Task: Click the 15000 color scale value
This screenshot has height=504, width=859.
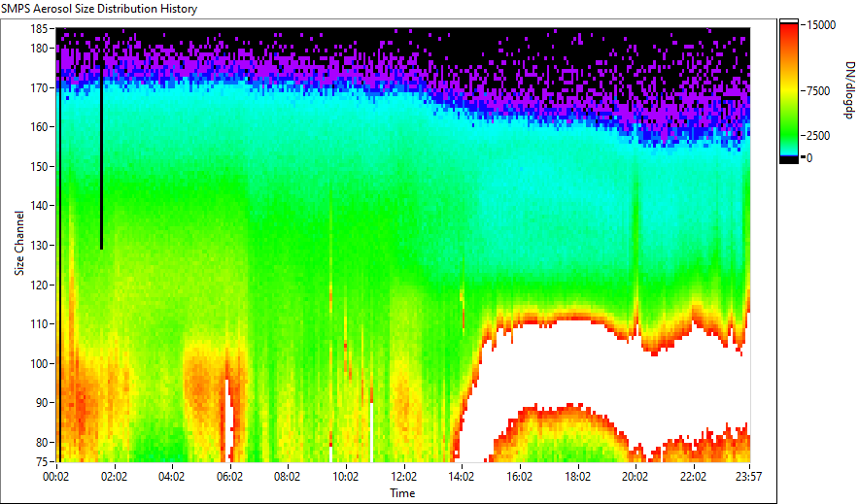Action: coord(821,25)
